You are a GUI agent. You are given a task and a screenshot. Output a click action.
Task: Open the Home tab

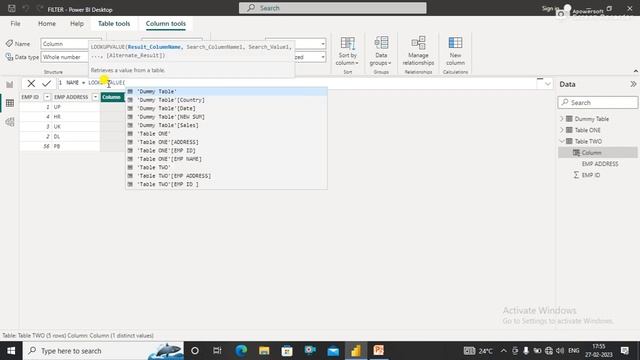click(47, 24)
